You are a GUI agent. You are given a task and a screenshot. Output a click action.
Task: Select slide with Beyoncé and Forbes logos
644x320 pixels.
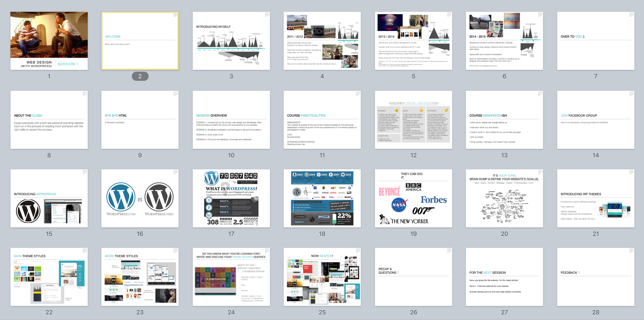[x=413, y=198]
